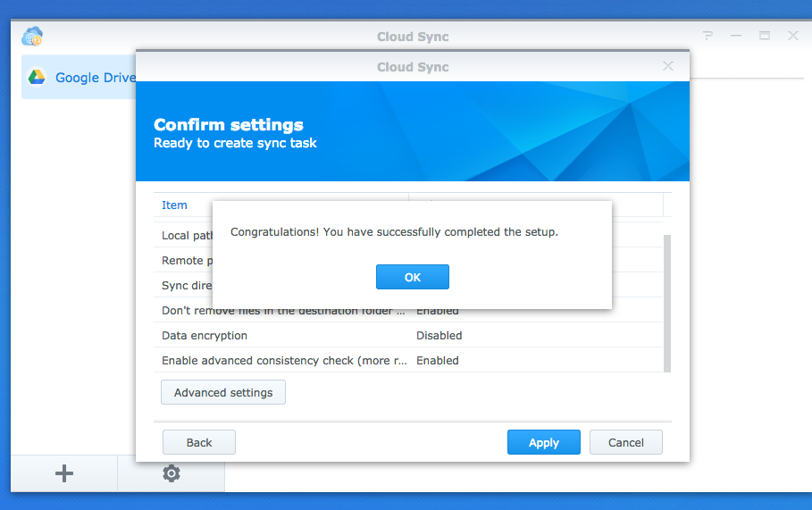Cancel the sync task wizard

(x=625, y=442)
